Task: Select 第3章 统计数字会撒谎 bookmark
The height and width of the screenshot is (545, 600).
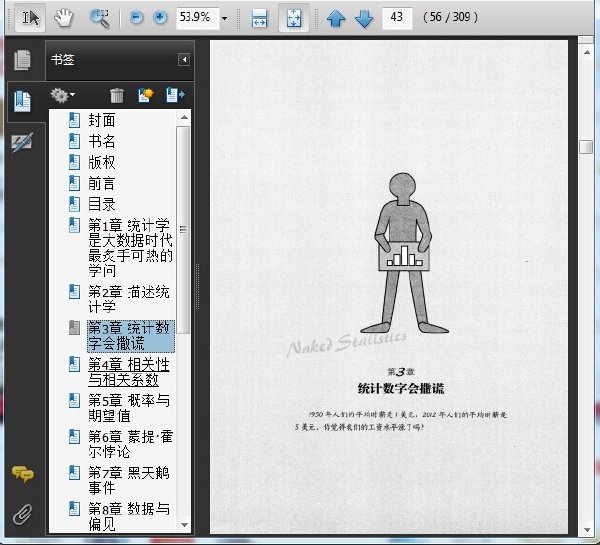Action: pyautogui.click(x=130, y=336)
